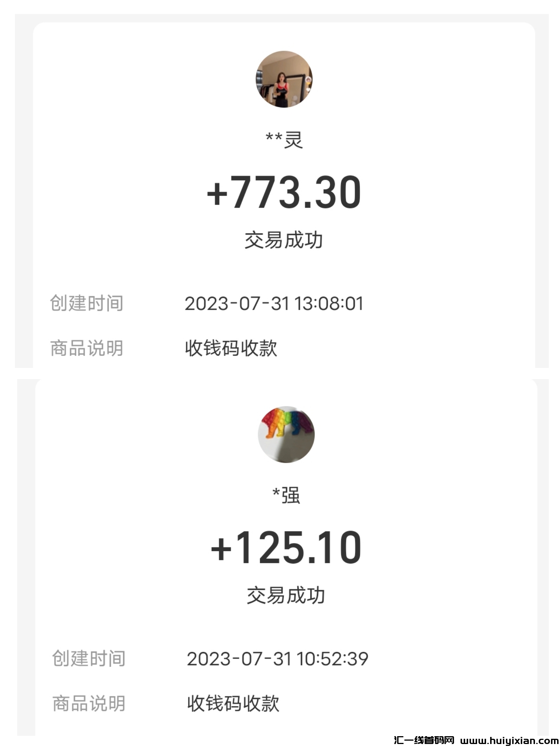
Task: Click 创建时间 label in the +773.30 record
Action: tap(87, 303)
